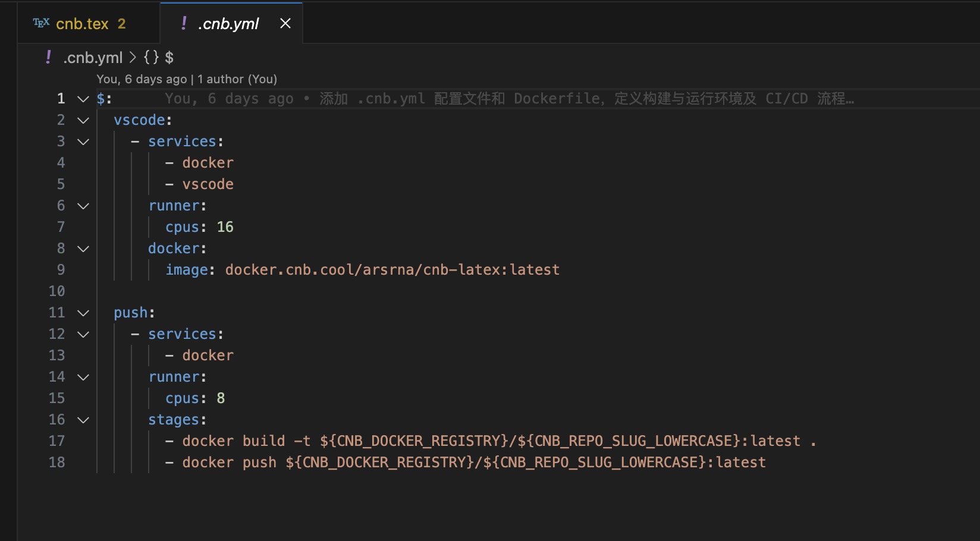Collapse the docker block on line 8
This screenshot has width=980, height=541.
click(x=83, y=249)
